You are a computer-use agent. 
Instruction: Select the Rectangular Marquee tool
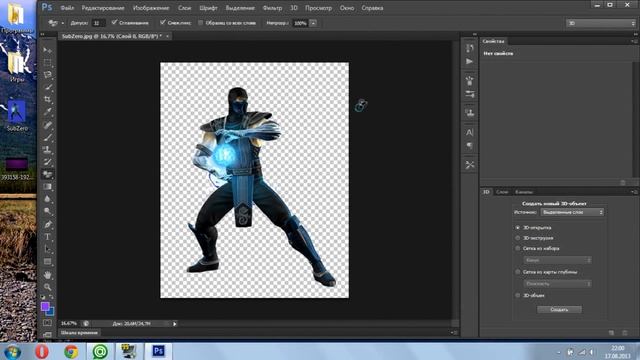48,62
